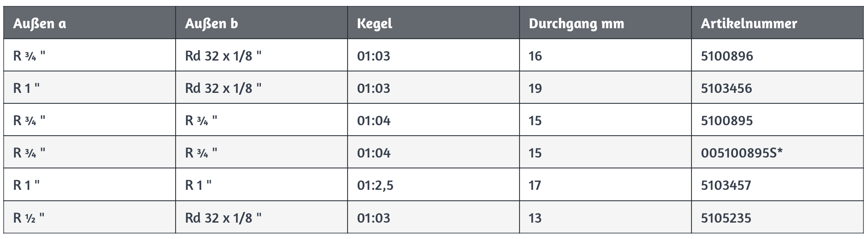Select the Durchgang value 19

pyautogui.click(x=535, y=88)
